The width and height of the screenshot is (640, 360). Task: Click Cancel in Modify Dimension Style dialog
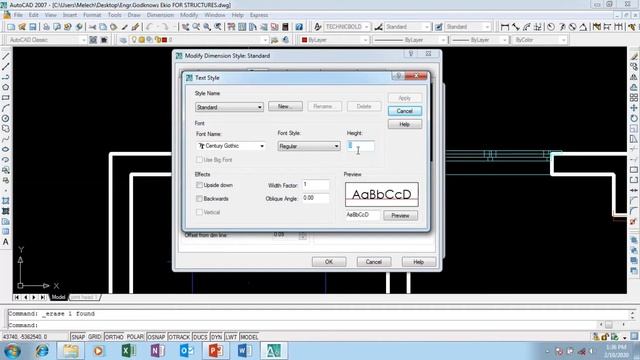pos(374,262)
